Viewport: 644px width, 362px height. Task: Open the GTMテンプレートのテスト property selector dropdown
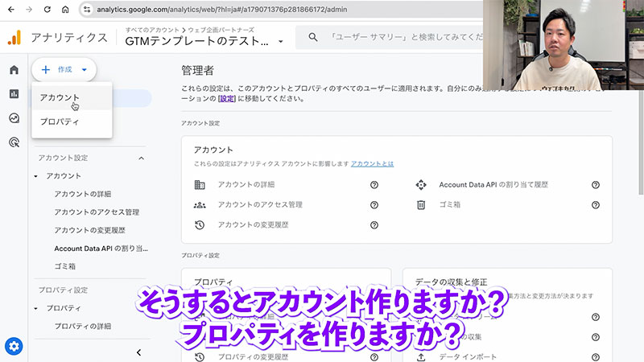[x=204, y=41]
